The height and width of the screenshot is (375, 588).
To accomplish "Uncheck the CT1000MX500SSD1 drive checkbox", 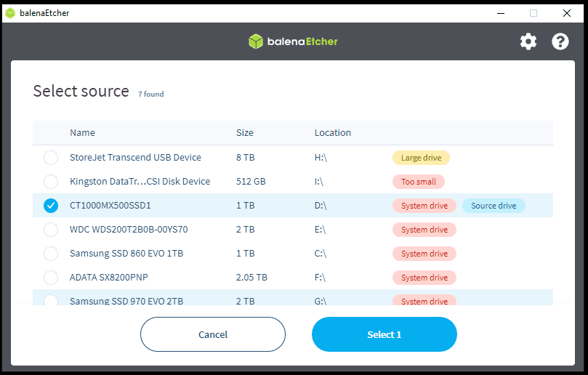I will pyautogui.click(x=51, y=206).
